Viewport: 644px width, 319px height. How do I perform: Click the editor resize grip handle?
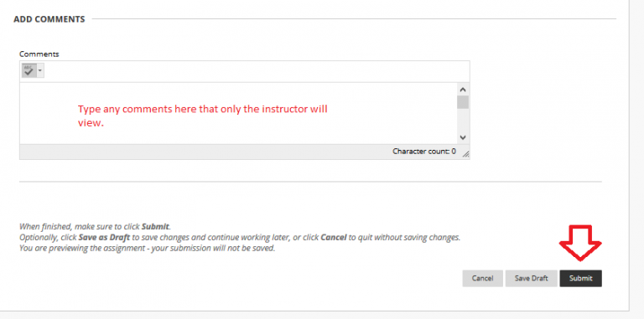(x=465, y=154)
